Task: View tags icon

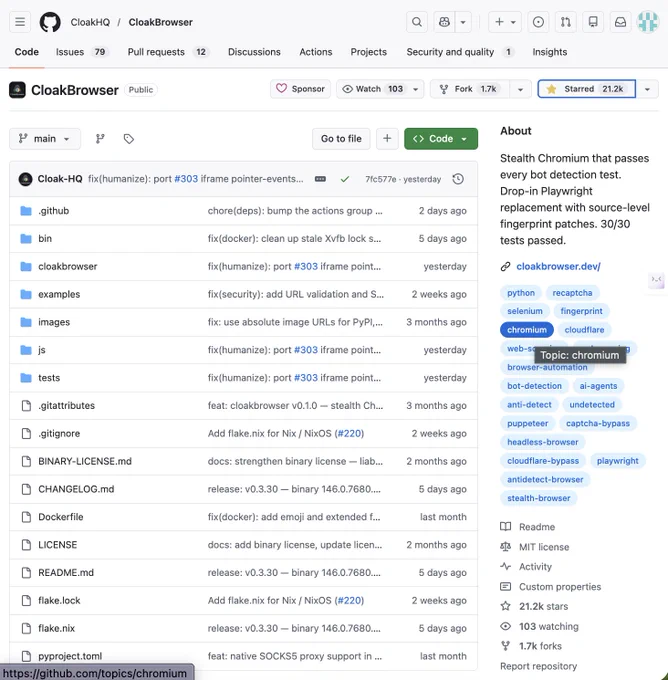Action: tap(128, 139)
